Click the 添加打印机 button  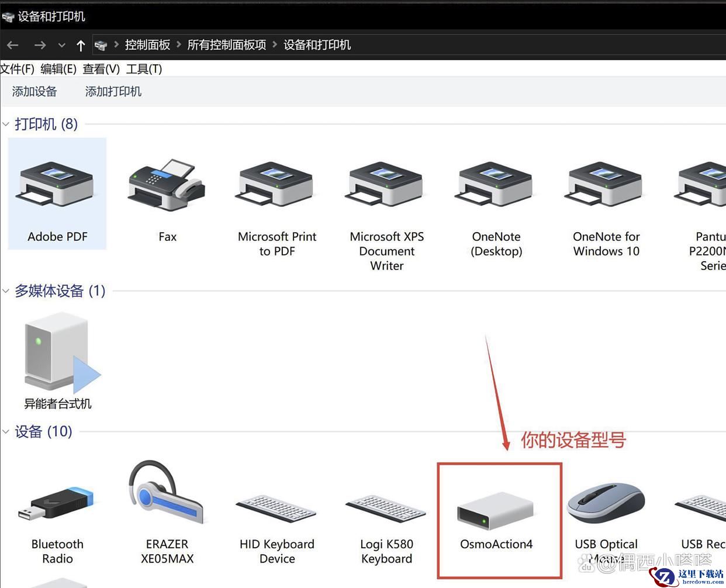[x=113, y=92]
